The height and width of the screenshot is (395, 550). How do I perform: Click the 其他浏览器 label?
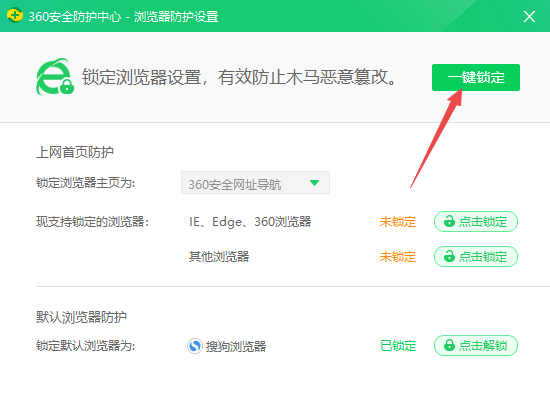point(219,257)
